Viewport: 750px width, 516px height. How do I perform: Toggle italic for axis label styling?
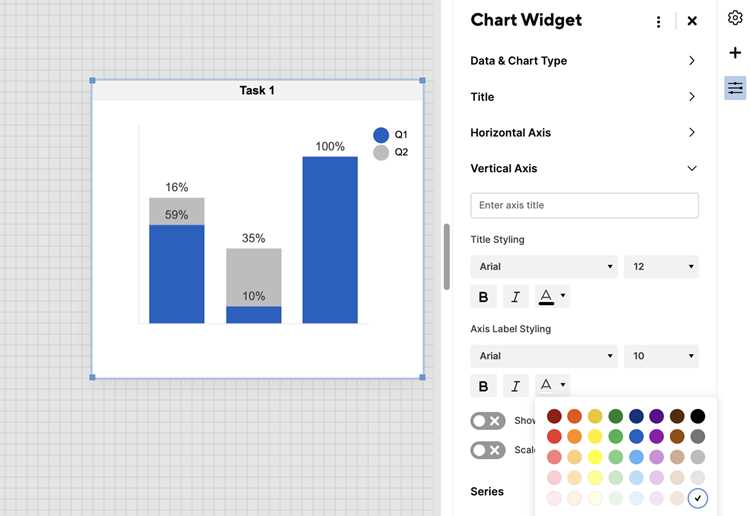coord(516,386)
